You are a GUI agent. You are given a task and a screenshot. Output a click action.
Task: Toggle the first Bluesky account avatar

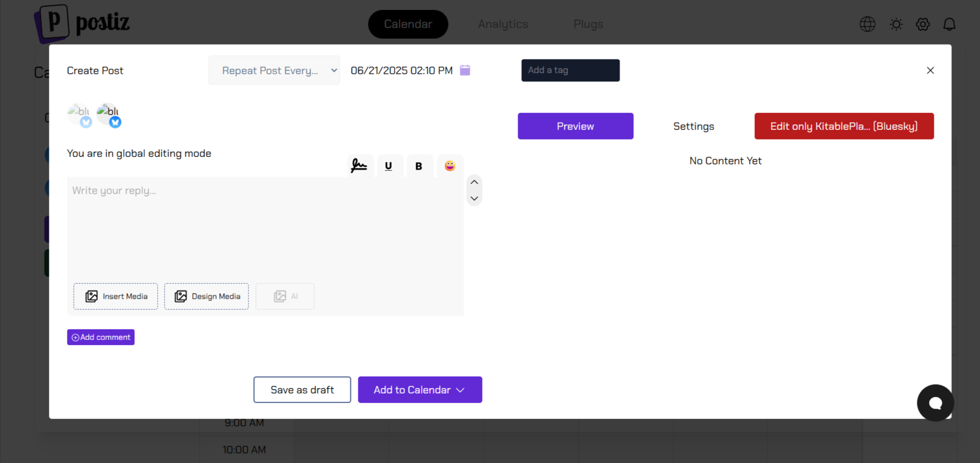(x=79, y=115)
